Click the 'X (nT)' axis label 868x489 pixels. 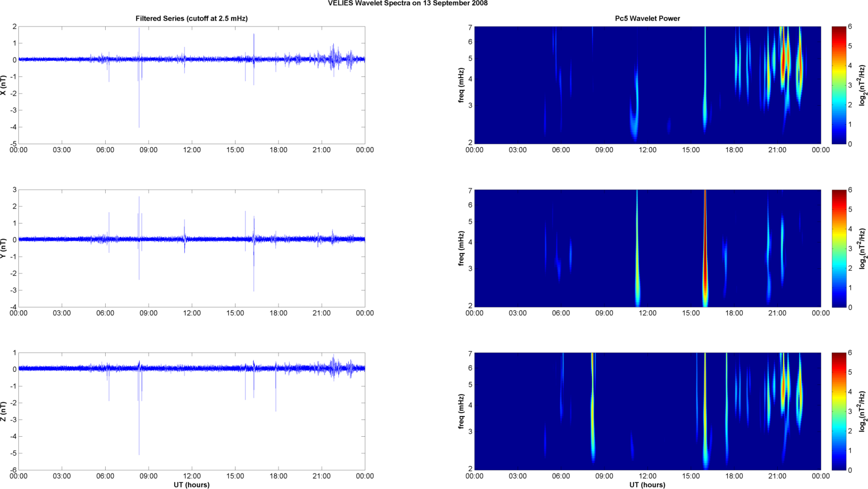[3, 85]
